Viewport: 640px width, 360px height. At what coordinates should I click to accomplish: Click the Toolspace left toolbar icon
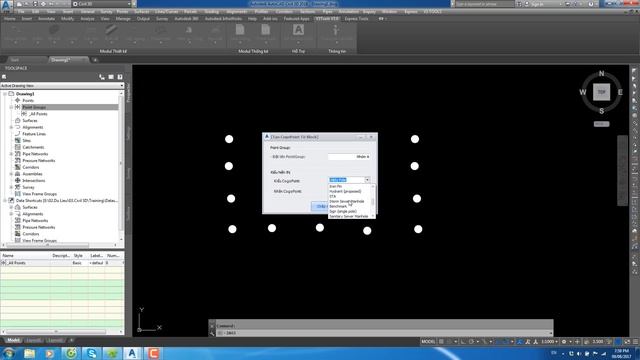coord(4,77)
